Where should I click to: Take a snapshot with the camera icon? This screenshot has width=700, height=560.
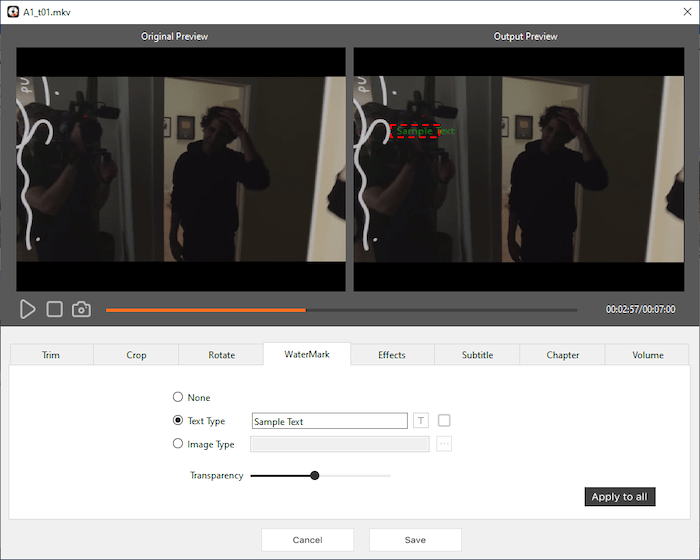point(82,310)
